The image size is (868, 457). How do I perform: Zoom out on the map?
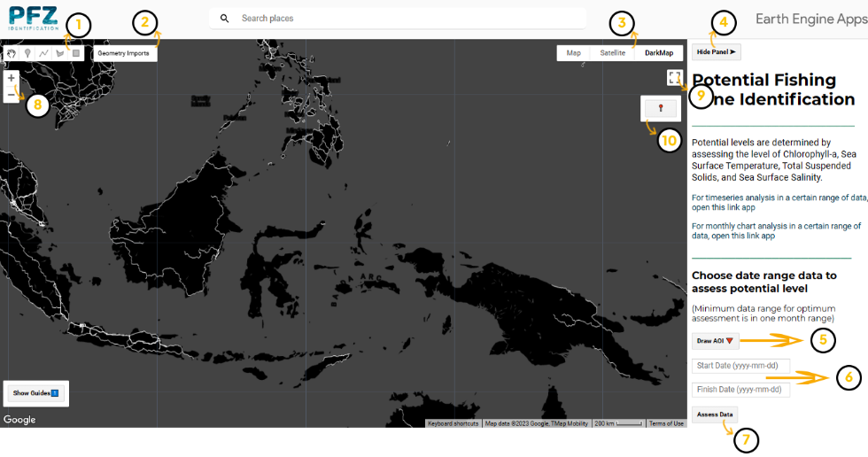12,95
